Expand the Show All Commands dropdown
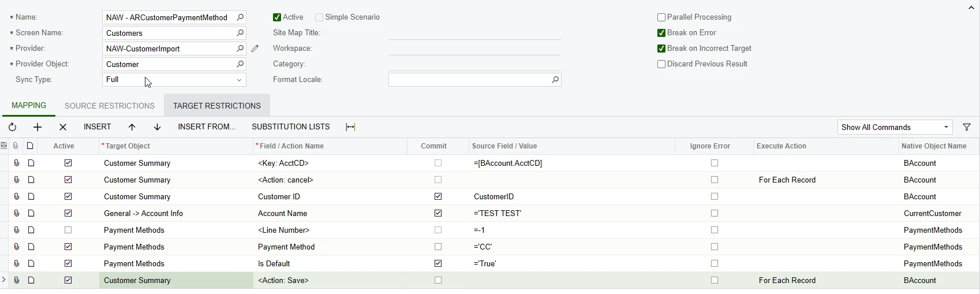The width and height of the screenshot is (980, 294). coord(947,127)
